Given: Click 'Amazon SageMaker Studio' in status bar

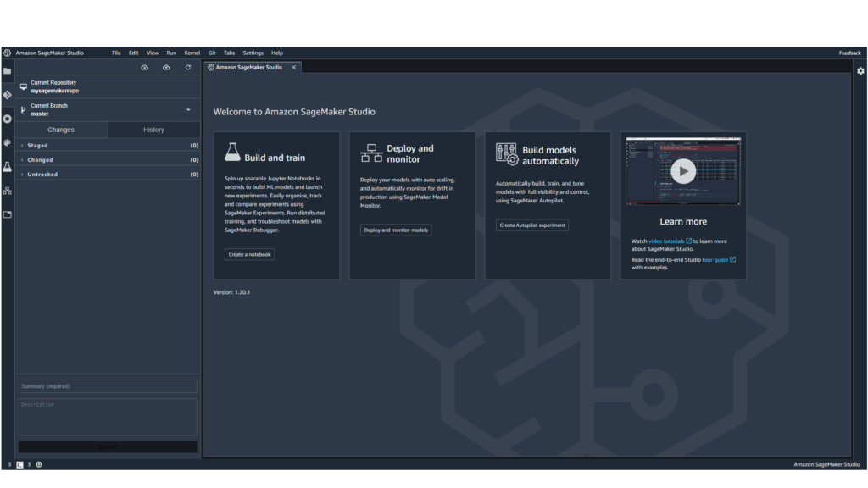Looking at the screenshot, I should [826, 465].
